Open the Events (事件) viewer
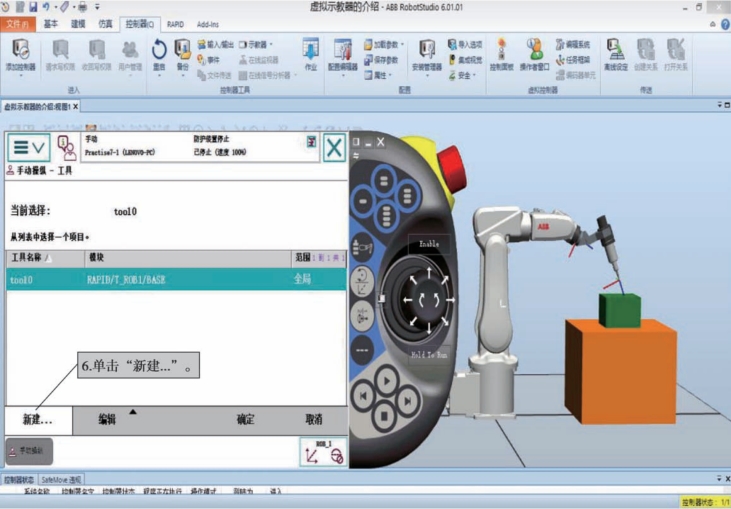Image resolution: width=731 pixels, height=509 pixels. point(208,60)
